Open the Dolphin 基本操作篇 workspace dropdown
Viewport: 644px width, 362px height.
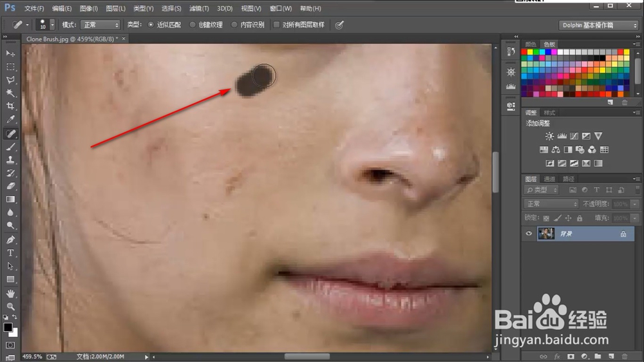[x=599, y=26]
